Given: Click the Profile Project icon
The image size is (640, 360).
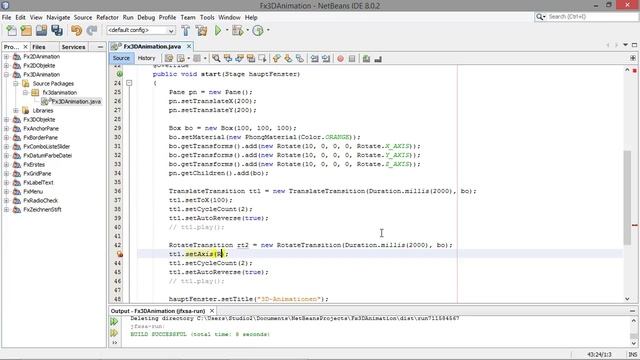Looking at the screenshot, I should (258, 30).
